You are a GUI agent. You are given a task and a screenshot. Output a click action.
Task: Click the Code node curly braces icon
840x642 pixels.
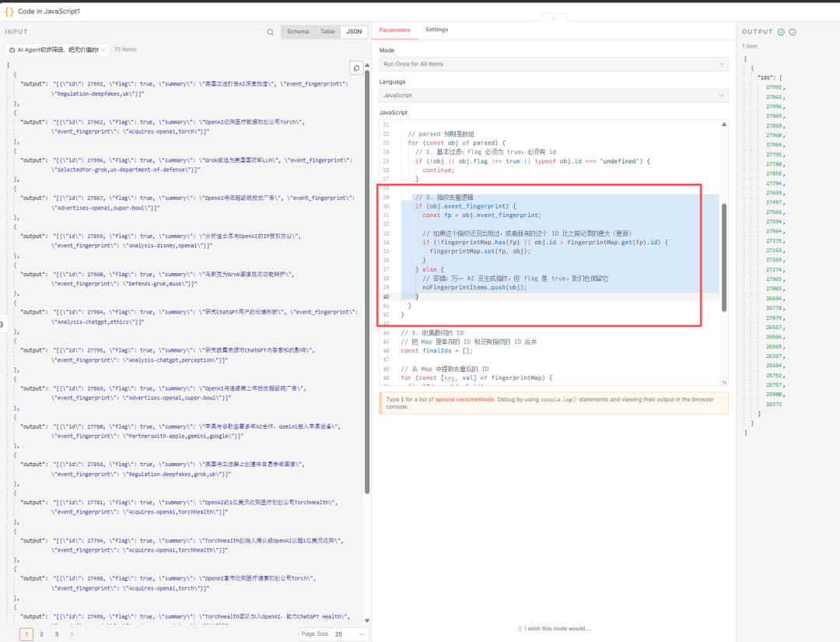point(9,12)
